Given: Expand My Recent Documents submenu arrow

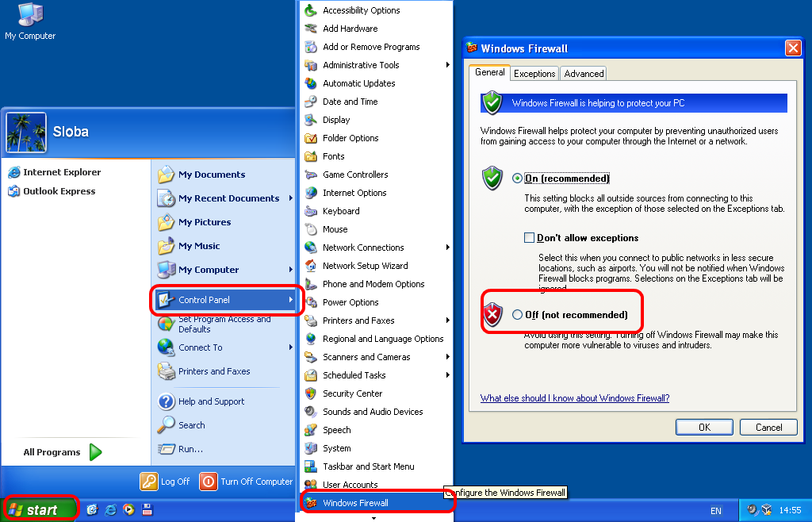Looking at the screenshot, I should (x=290, y=198).
